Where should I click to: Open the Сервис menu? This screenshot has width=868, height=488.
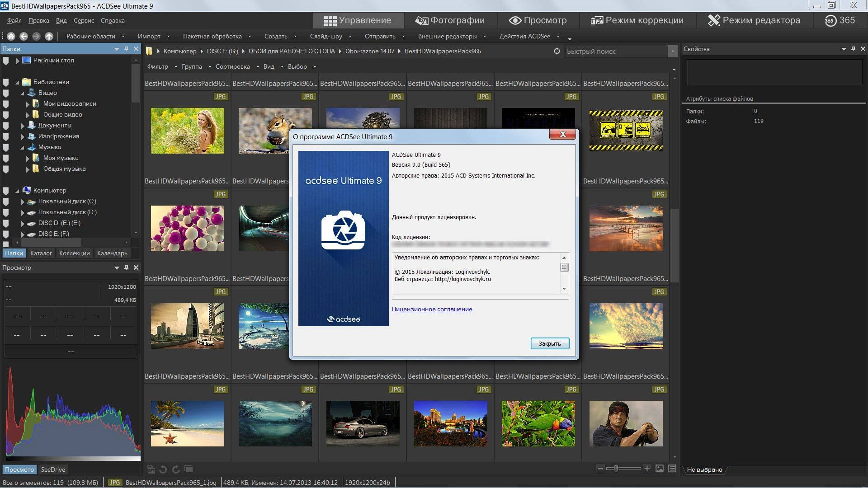click(x=84, y=20)
